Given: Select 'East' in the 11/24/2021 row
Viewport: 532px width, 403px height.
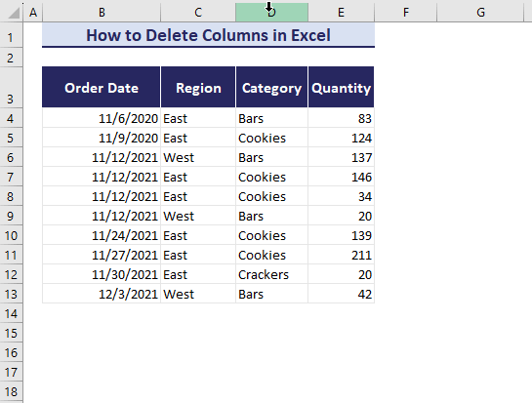Looking at the screenshot, I should click(198, 235).
